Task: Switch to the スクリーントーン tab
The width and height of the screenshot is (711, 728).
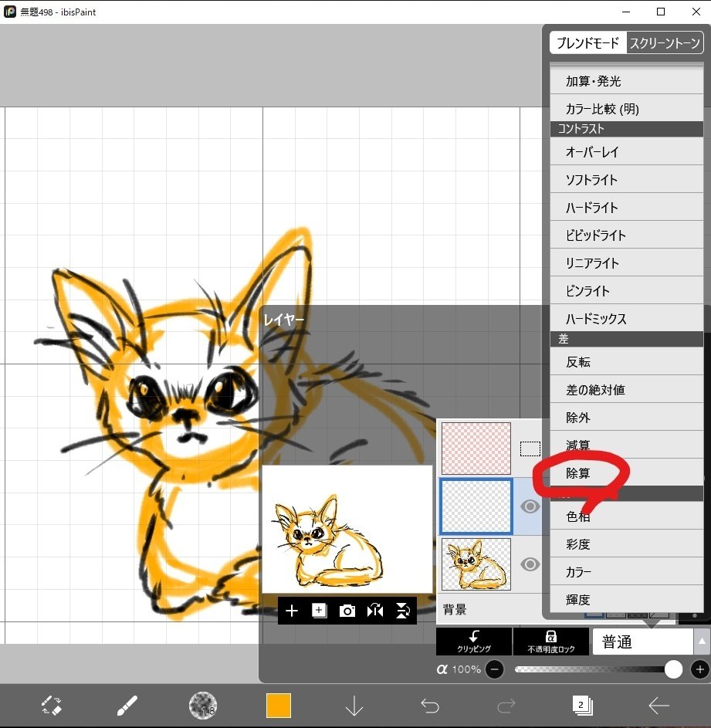Action: click(665, 42)
